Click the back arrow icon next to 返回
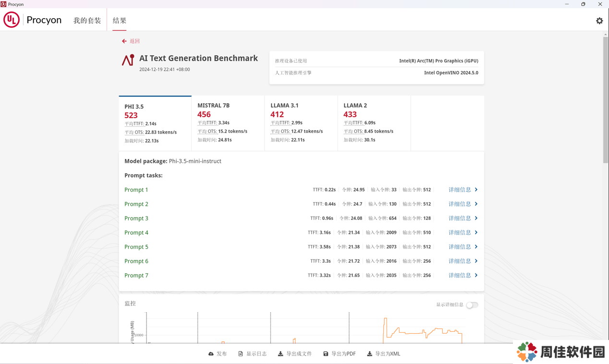609x364 pixels. click(x=124, y=41)
